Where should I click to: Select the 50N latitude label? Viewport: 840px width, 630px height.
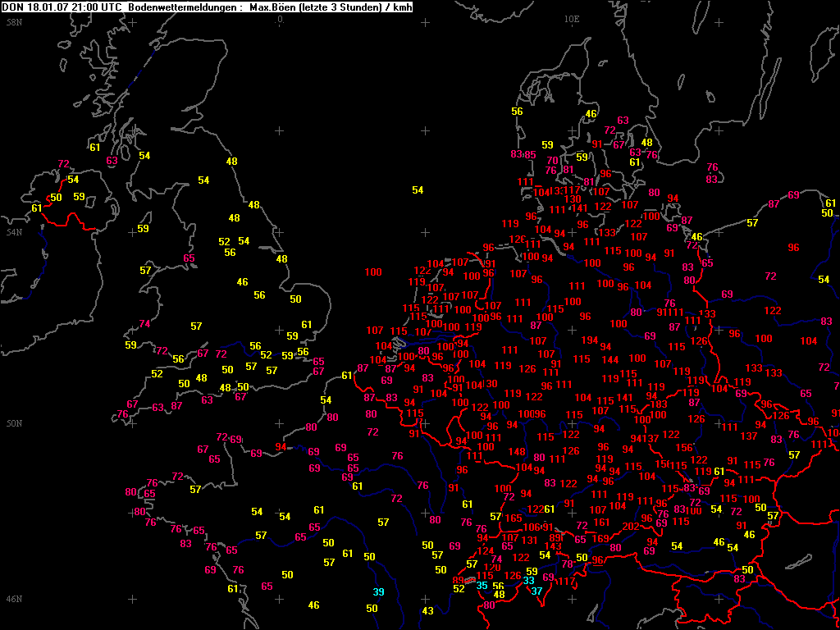pos(15,424)
